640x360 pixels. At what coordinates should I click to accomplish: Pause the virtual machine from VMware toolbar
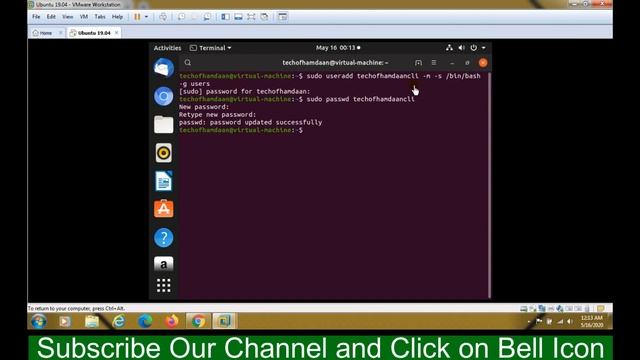(137, 17)
